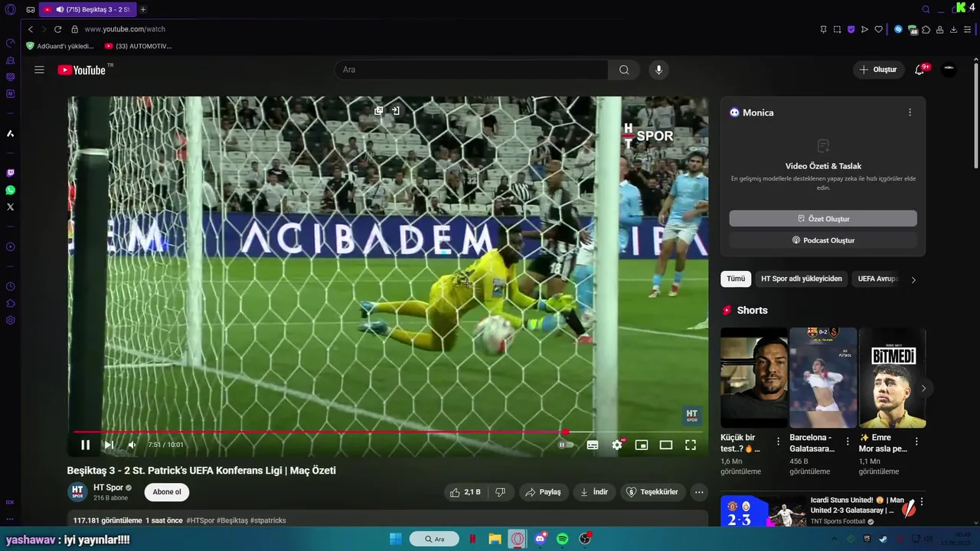Image resolution: width=980 pixels, height=551 pixels.
Task: Toggle theater mode view
Action: 666,445
